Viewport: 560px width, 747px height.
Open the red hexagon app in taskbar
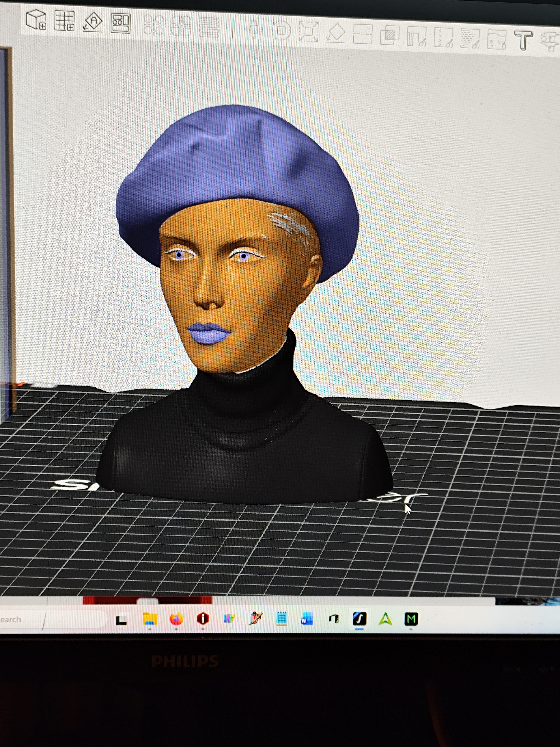click(x=203, y=619)
